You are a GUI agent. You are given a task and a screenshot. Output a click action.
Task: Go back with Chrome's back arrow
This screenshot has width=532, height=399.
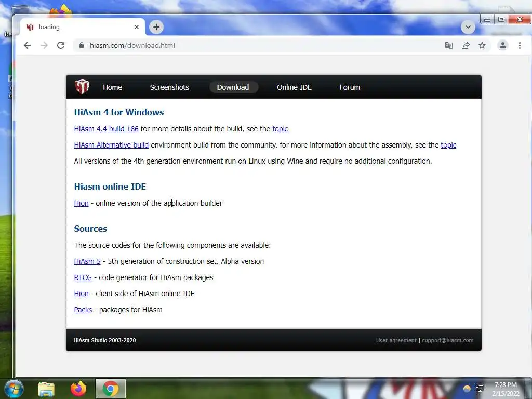28,45
